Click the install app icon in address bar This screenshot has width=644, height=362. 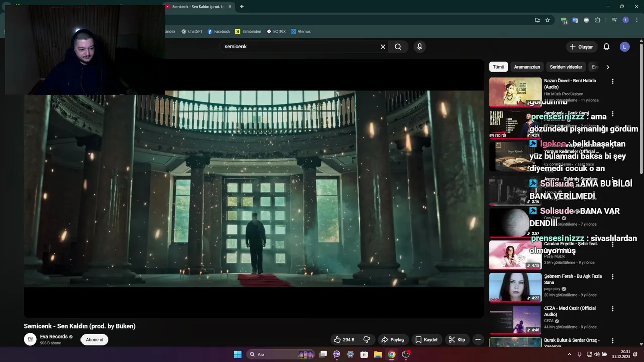(537, 20)
